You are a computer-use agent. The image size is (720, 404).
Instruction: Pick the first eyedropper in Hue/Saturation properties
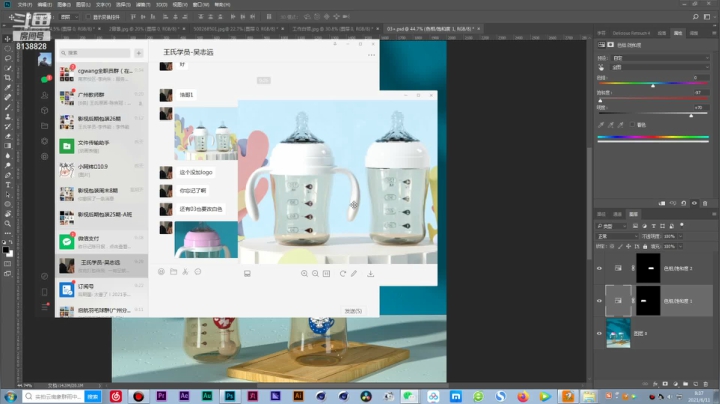coord(601,124)
